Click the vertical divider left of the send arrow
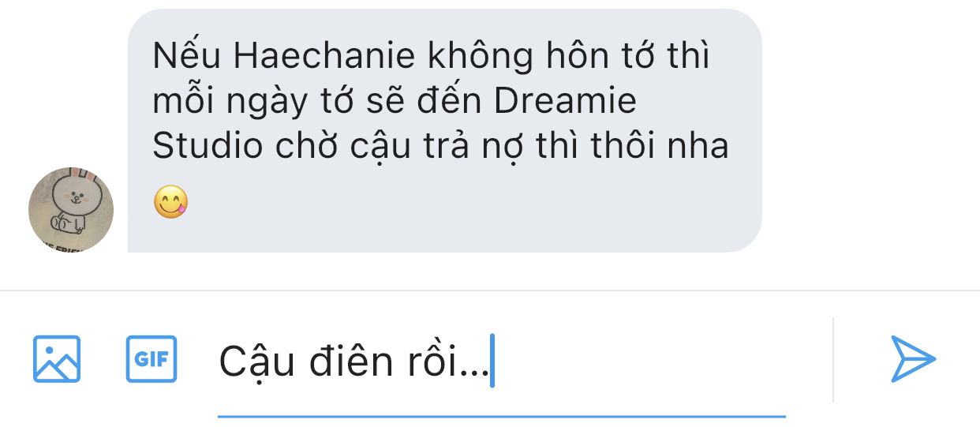Viewport: 980px width, 427px height. [x=833, y=360]
